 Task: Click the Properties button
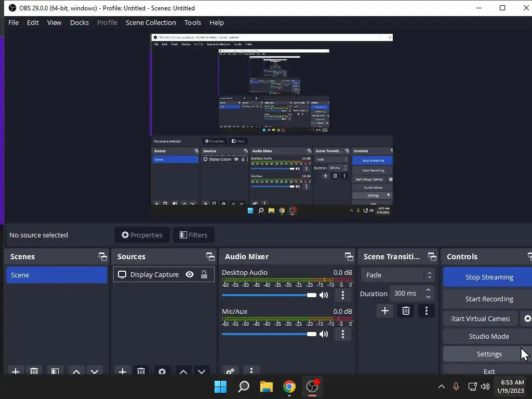pos(142,235)
